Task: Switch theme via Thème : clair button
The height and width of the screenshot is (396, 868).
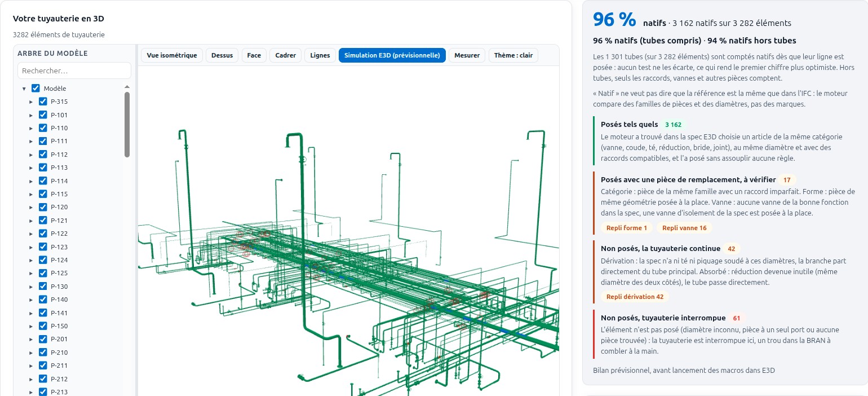Action: [x=513, y=55]
